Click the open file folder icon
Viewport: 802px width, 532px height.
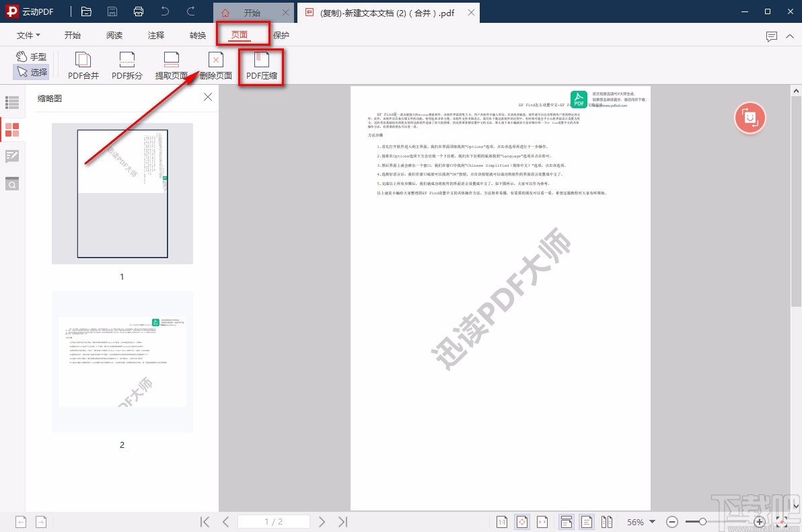[x=86, y=11]
